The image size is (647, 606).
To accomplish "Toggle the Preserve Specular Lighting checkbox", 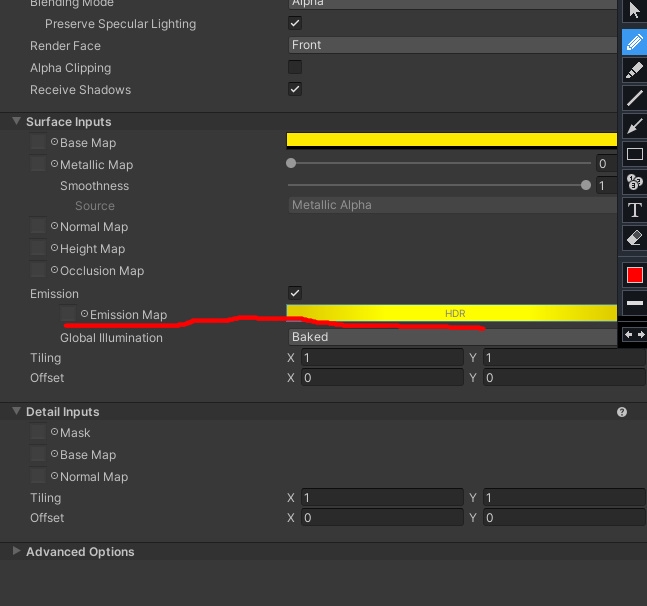I will pos(295,23).
